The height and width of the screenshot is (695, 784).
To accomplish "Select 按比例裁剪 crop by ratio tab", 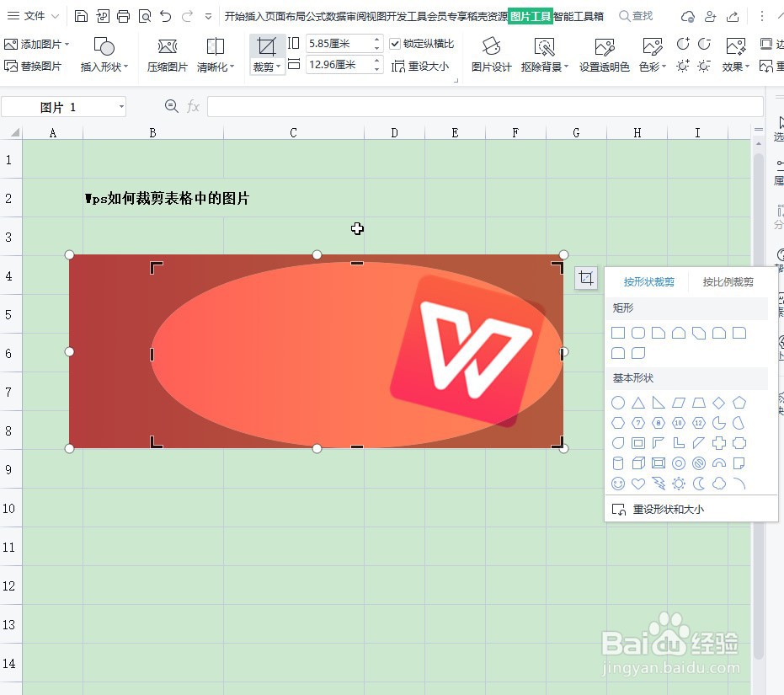I will (x=728, y=281).
